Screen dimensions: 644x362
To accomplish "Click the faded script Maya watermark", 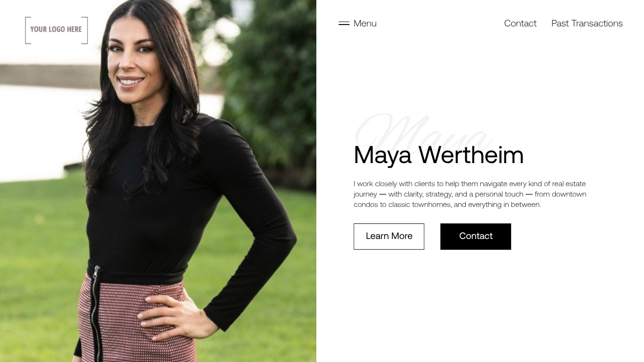I will click(423, 130).
